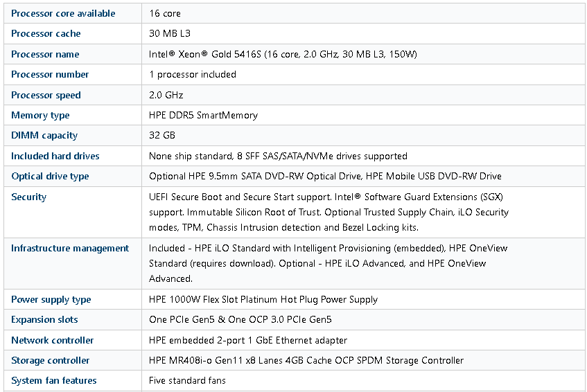Click the HPE DDR5 SmartMemory value

point(203,115)
